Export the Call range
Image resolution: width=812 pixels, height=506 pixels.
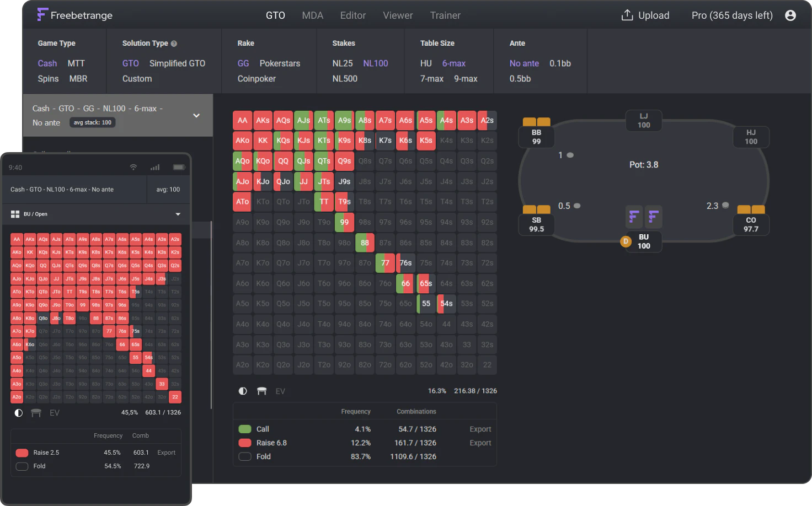[480, 429]
